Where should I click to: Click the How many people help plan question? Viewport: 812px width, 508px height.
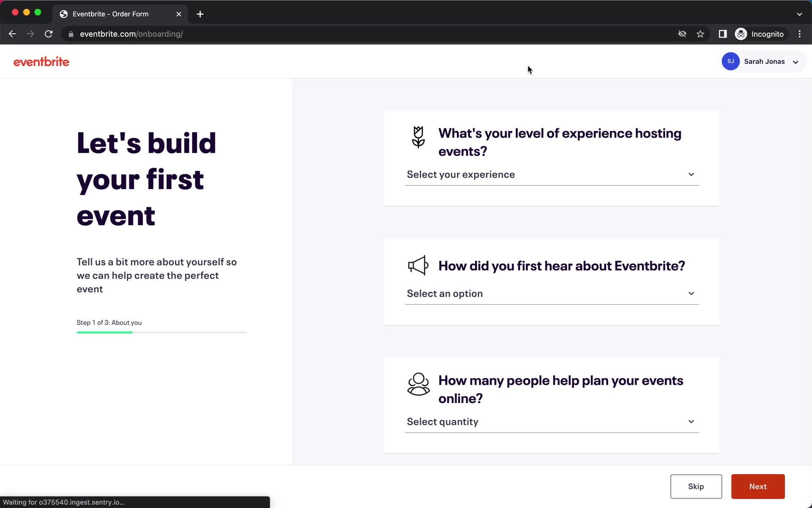point(561,389)
